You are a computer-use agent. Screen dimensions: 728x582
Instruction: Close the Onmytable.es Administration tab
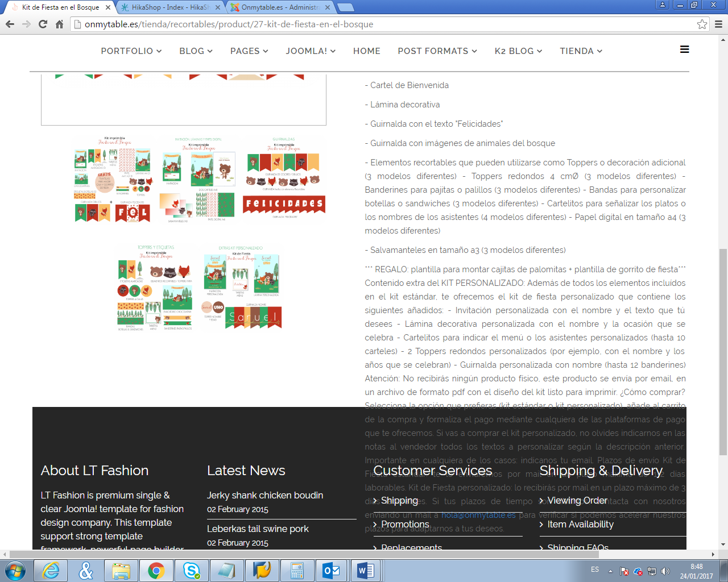coord(326,7)
